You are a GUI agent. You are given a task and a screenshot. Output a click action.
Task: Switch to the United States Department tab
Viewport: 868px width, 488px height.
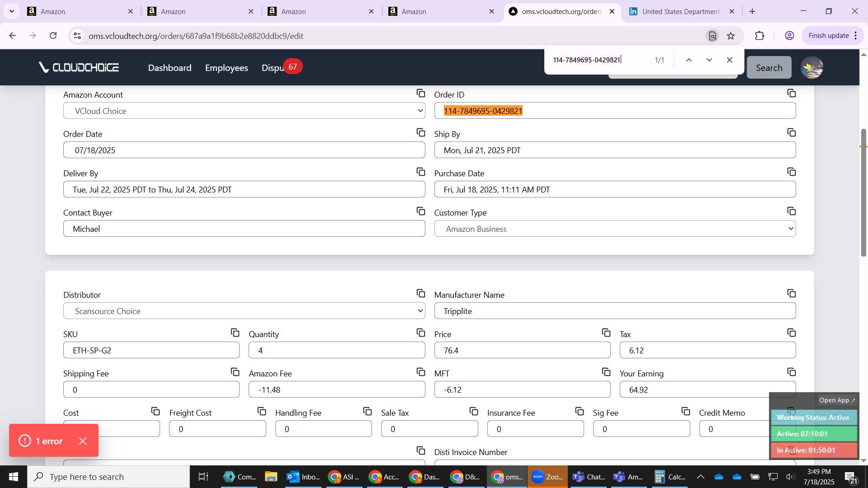point(681,11)
